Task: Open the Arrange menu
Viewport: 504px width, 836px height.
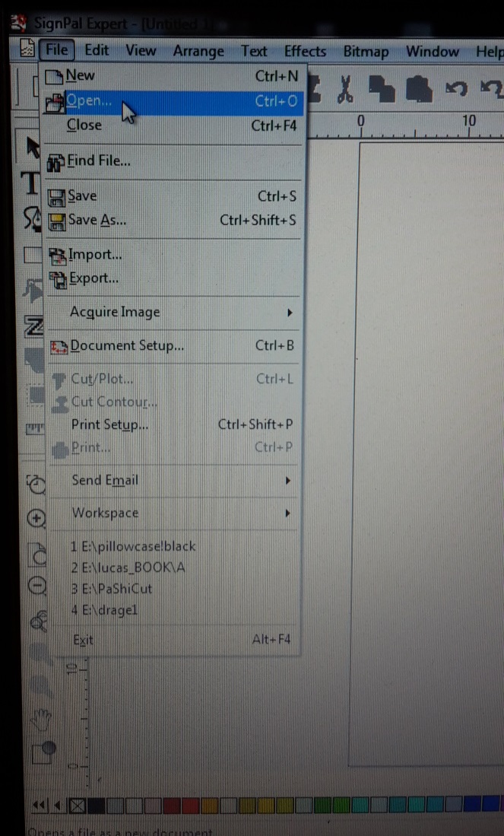Action: pos(198,52)
